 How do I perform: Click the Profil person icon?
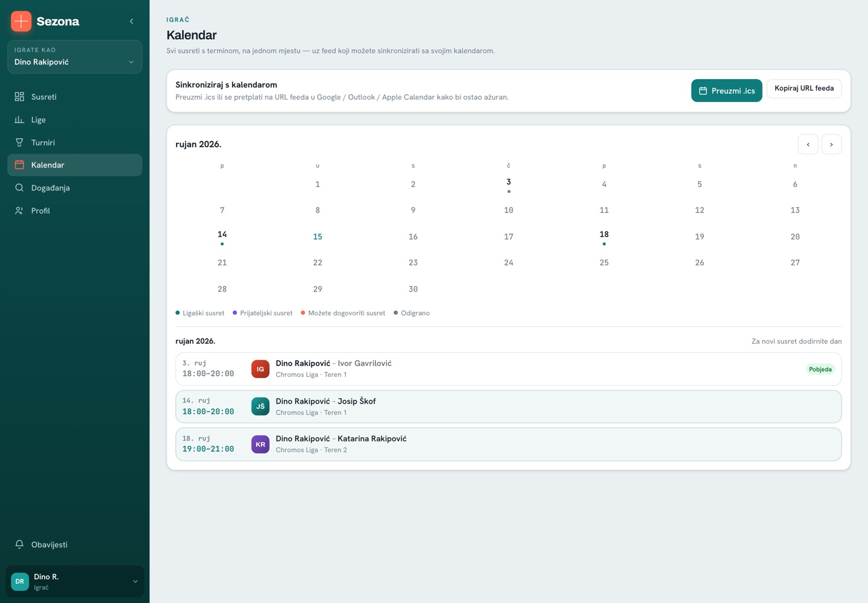19,210
